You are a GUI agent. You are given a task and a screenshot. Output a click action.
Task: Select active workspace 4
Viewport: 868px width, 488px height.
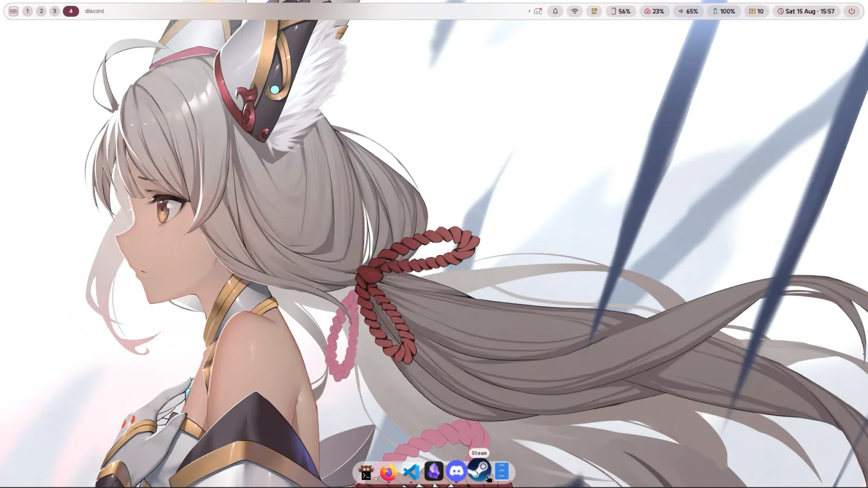coord(71,11)
